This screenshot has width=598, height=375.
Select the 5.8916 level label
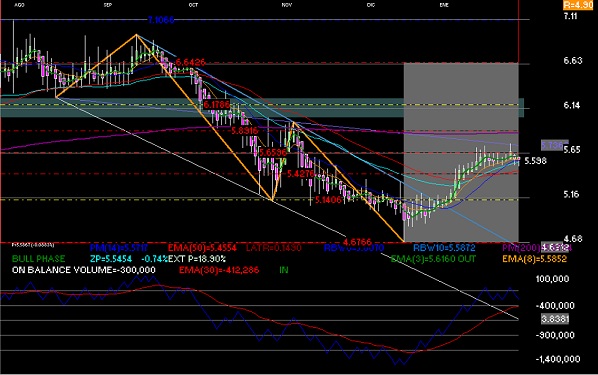click(245, 131)
